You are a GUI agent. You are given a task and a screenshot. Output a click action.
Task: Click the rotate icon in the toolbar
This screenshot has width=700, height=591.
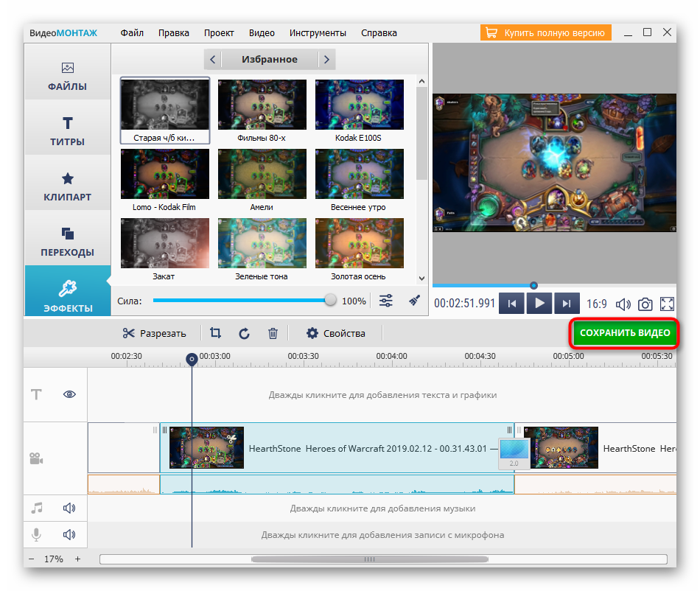(244, 333)
